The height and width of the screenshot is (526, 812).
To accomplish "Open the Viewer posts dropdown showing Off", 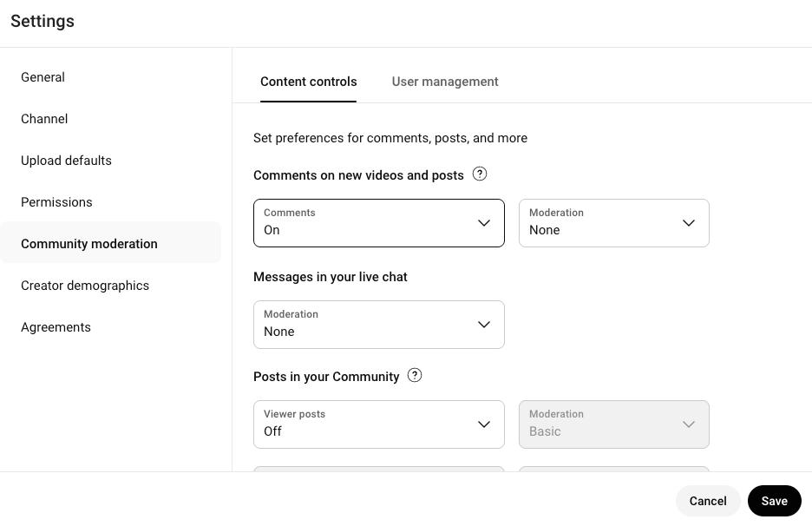I will coord(379,424).
